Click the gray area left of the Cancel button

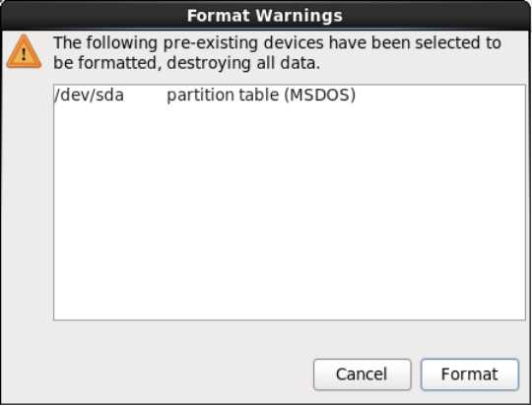coord(180,374)
